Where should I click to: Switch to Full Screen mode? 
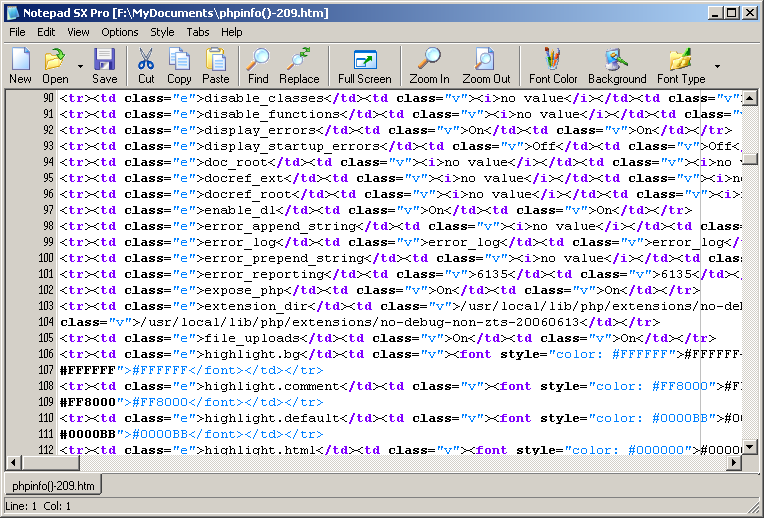tap(364, 66)
